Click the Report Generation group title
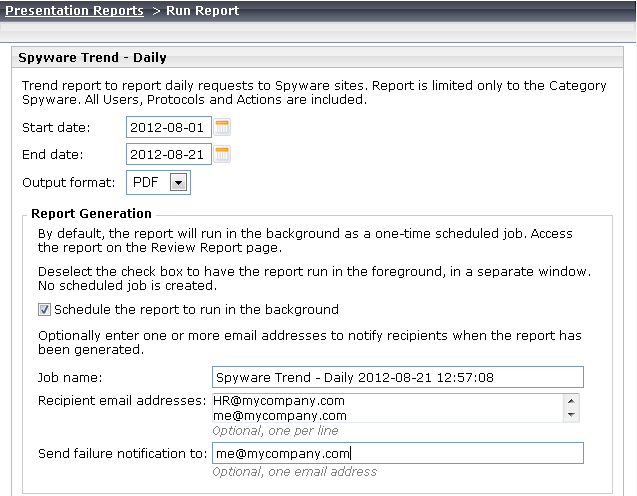The image size is (637, 496). (x=91, y=213)
